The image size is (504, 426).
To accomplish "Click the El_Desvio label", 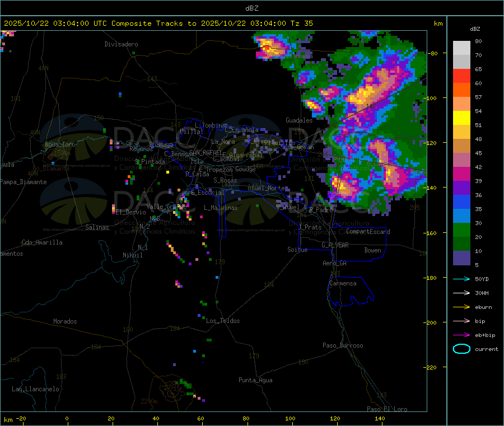I will click(130, 212).
